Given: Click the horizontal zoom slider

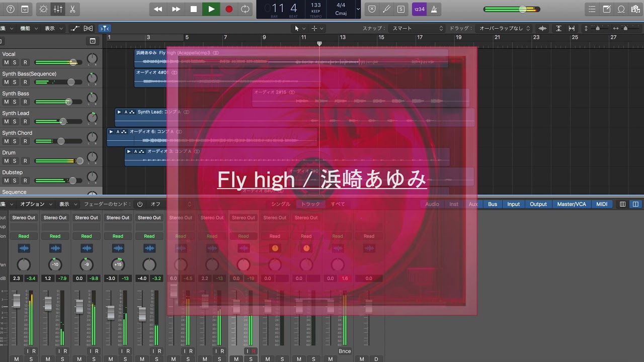Looking at the screenshot, I should [630, 29].
